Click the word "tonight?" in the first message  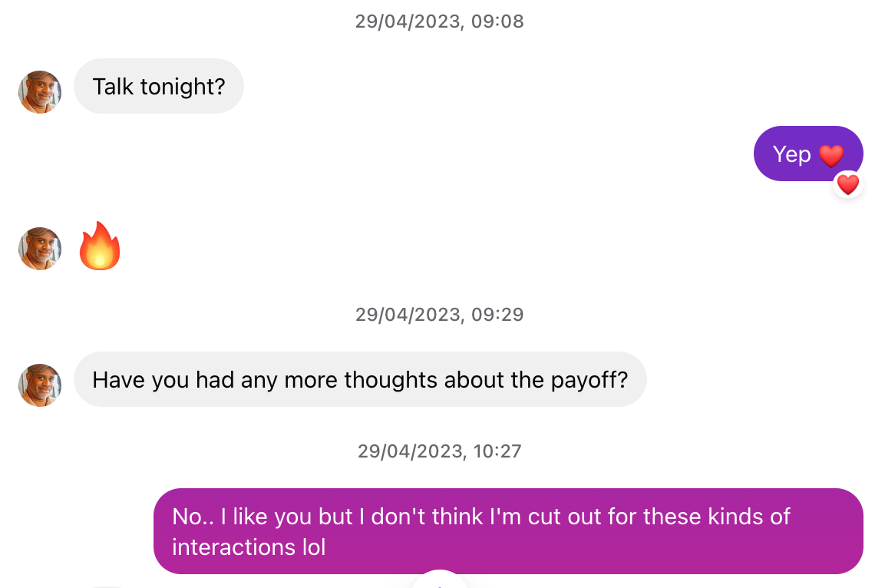tap(183, 87)
